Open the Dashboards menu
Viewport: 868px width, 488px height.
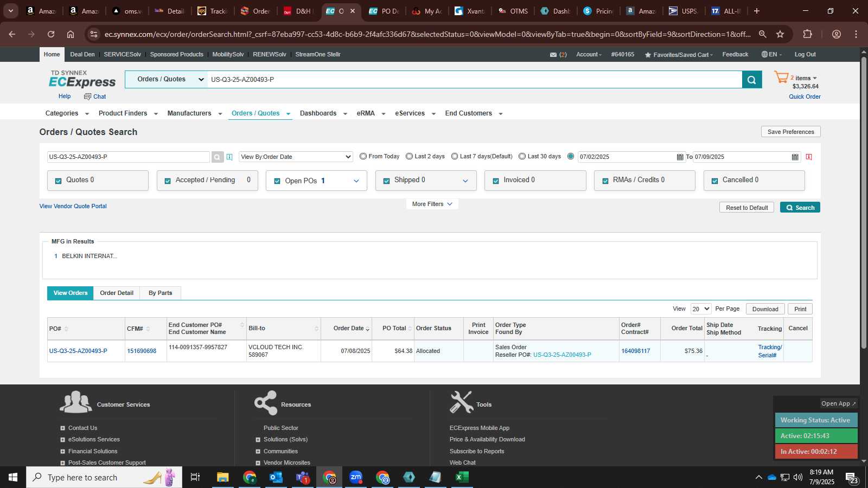pyautogui.click(x=323, y=113)
